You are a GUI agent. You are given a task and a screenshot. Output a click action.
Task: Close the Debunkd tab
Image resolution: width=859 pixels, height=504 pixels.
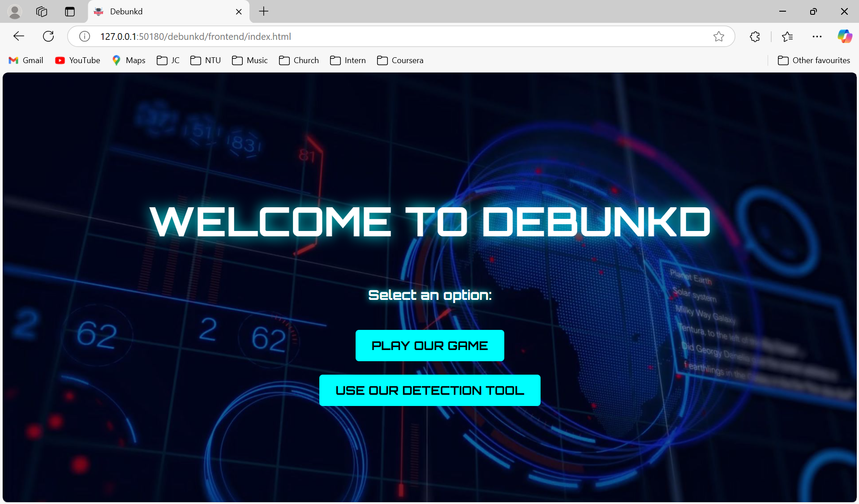(239, 12)
